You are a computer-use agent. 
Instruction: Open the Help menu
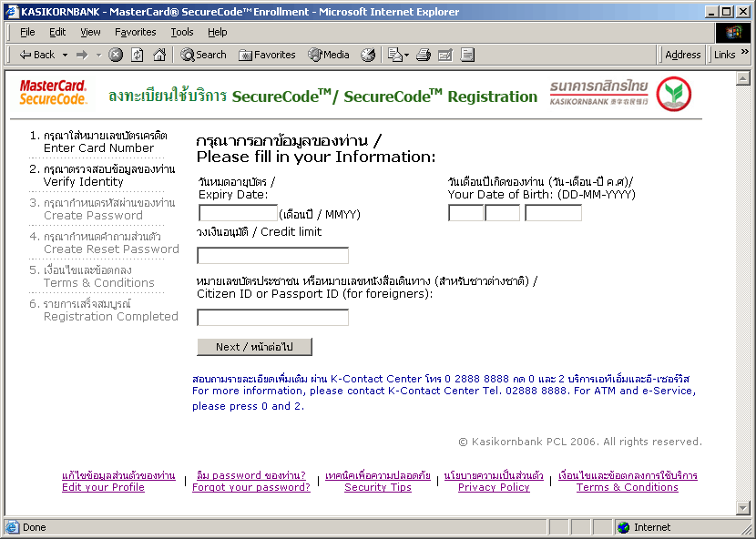[218, 32]
